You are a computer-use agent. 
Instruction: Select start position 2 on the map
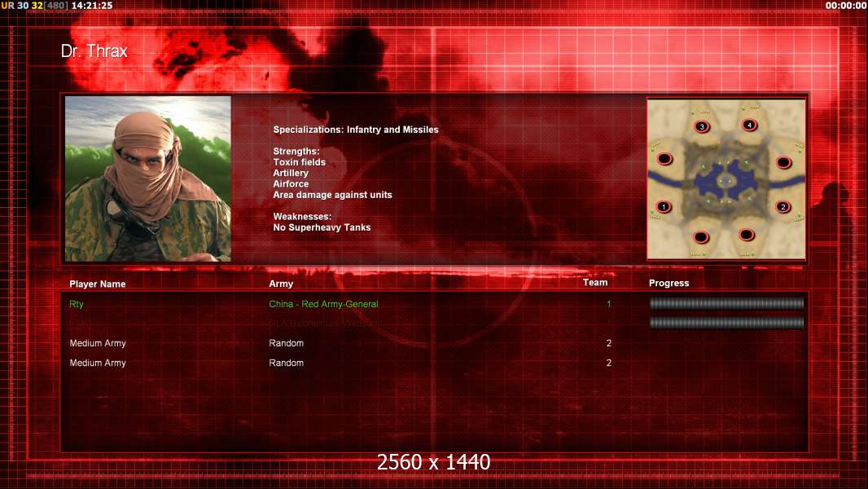pyautogui.click(x=783, y=207)
